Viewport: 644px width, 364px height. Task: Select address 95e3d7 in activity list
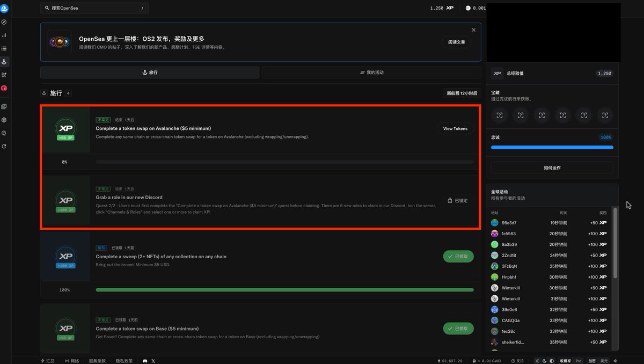[509, 223]
